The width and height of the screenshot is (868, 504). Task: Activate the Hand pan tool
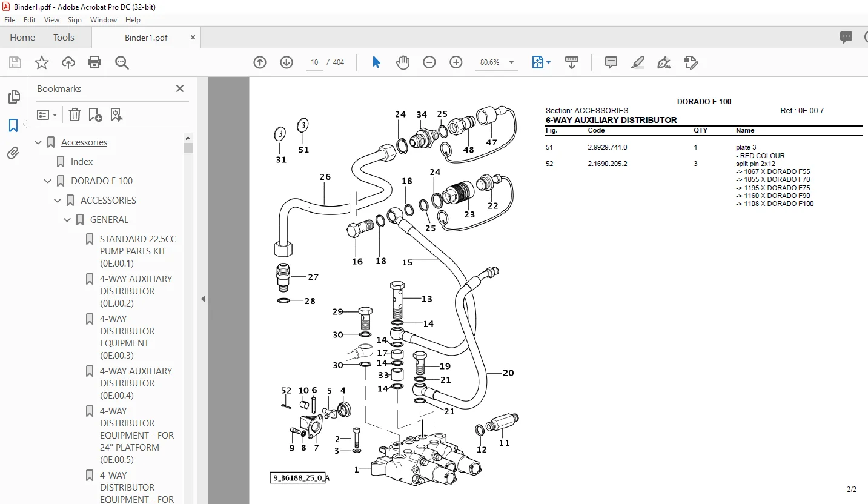coord(403,62)
